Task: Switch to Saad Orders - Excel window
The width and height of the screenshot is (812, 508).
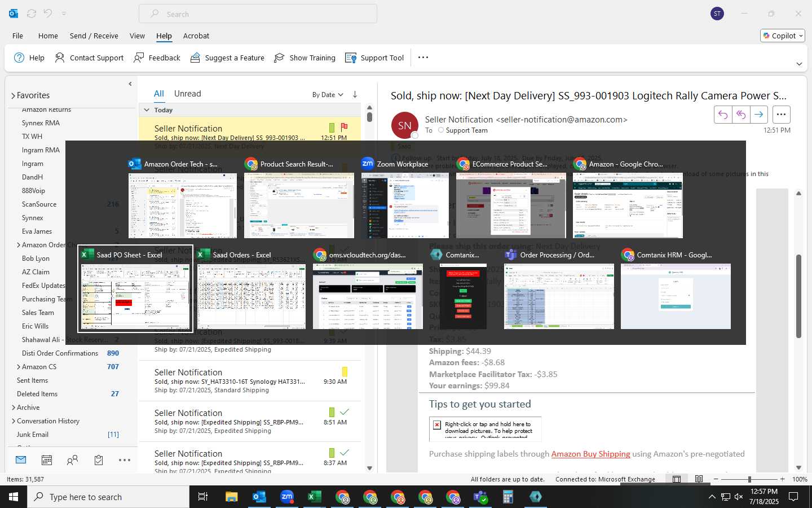Action: [251, 289]
